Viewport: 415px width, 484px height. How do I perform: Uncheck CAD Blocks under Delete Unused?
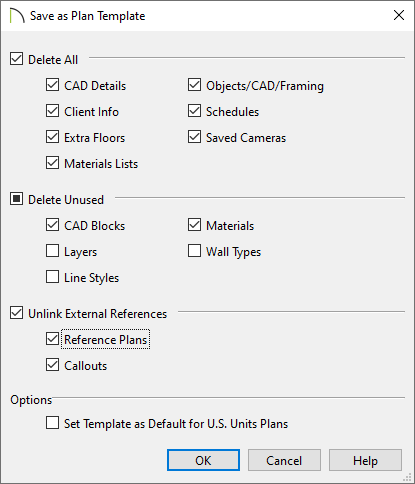coord(53,225)
